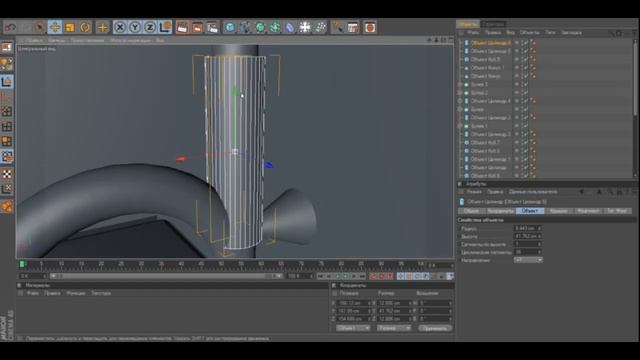640x360 pixels.
Task: Click the Применить button
Action: click(x=435, y=328)
